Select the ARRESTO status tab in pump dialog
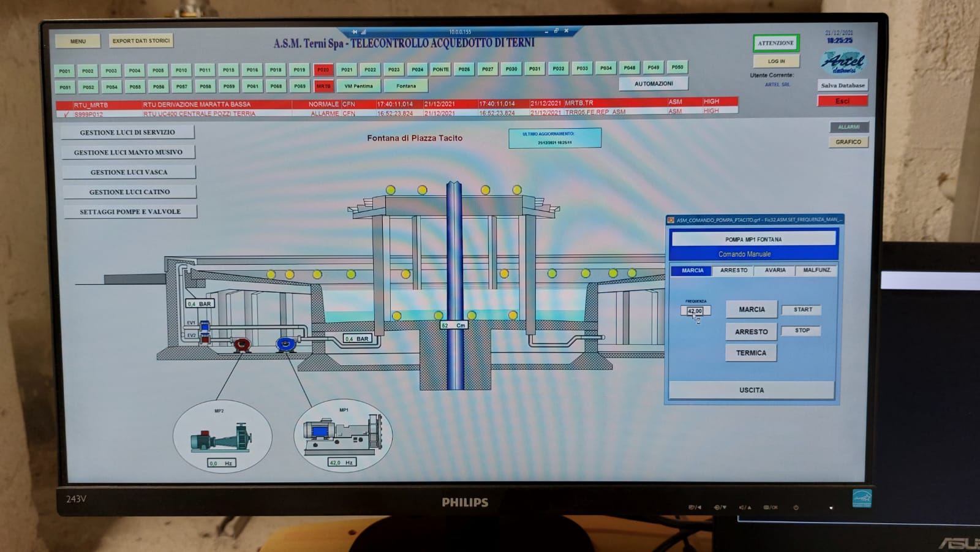This screenshot has height=552, width=980. (x=734, y=270)
